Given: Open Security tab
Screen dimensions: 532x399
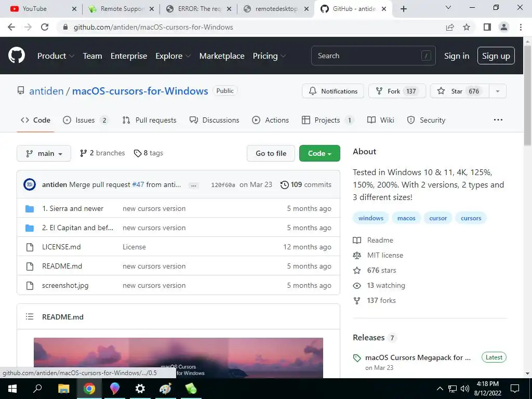Looking at the screenshot, I should [x=426, y=120].
